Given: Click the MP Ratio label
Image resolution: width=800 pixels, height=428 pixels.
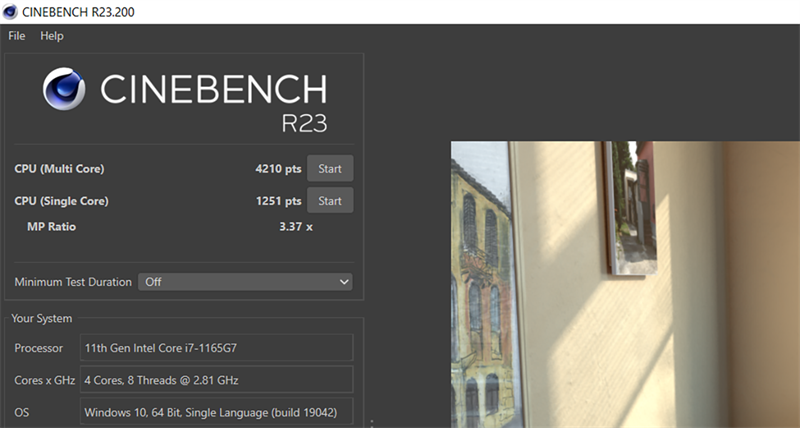Looking at the screenshot, I should [x=52, y=226].
